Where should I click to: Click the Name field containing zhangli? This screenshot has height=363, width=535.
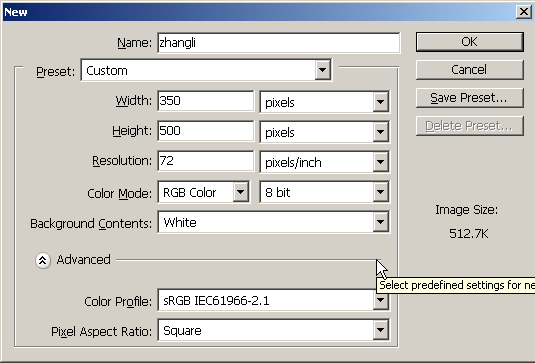pyautogui.click(x=278, y=43)
